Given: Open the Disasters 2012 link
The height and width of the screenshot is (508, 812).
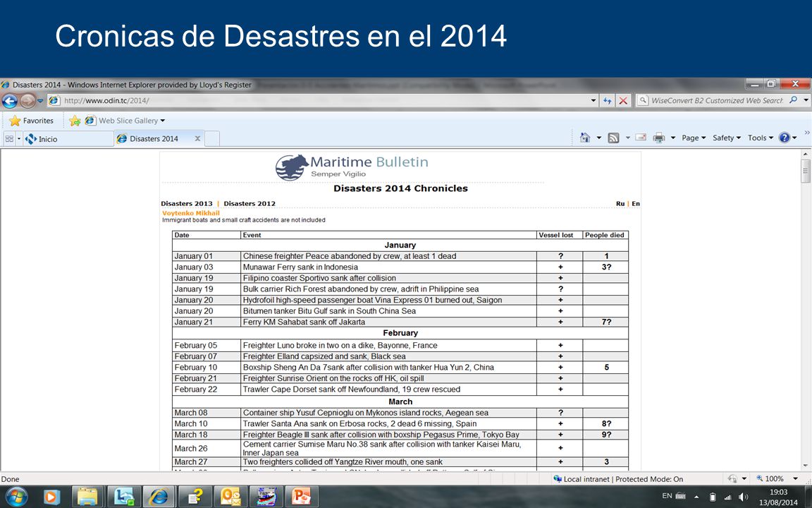Looking at the screenshot, I should (x=250, y=204).
